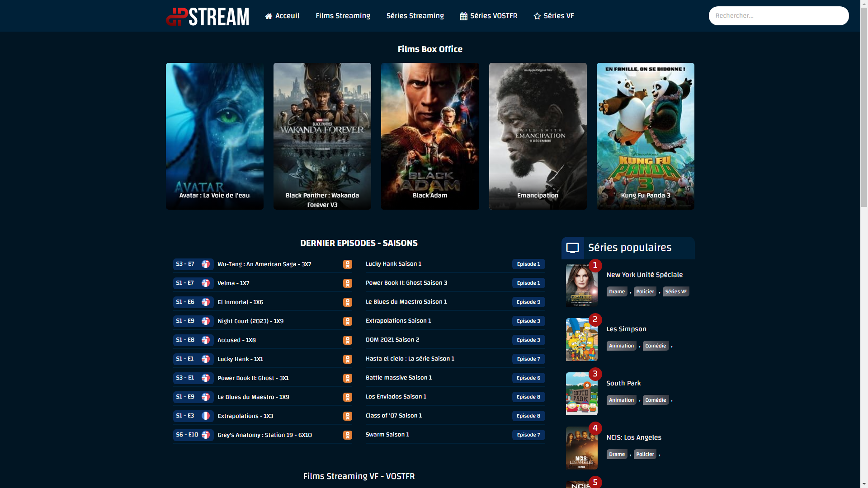
Task: Click French flag on Extrapolations S1-E3 badge
Action: (x=206, y=416)
